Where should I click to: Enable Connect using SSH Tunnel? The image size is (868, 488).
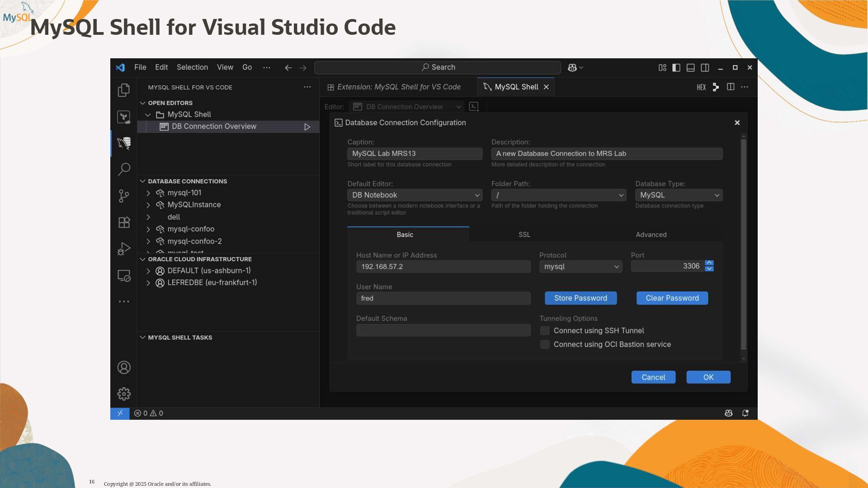click(545, 331)
